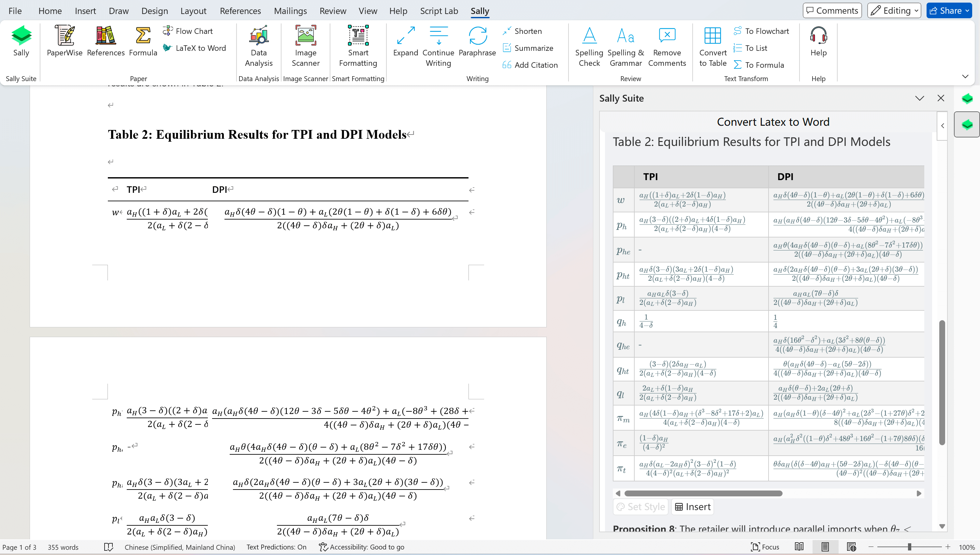Open the Editing mode dropdown

894,11
